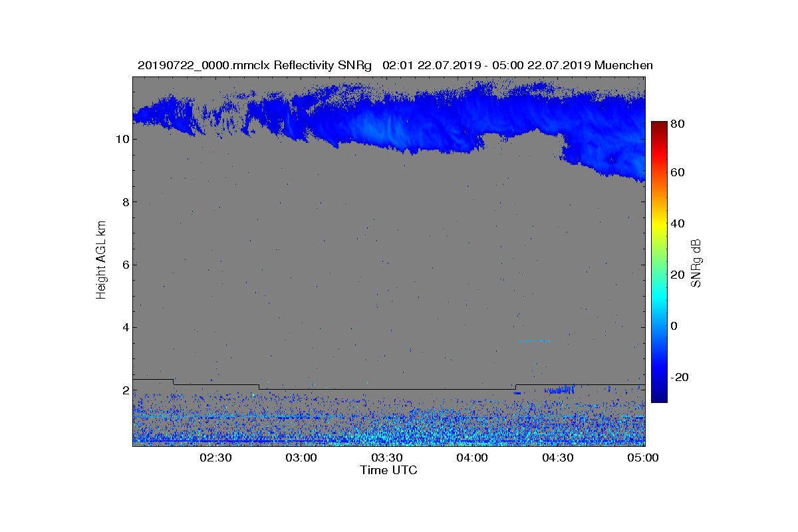Click the 04:30 time tick label
The width and height of the screenshot is (798, 532).
557,458
